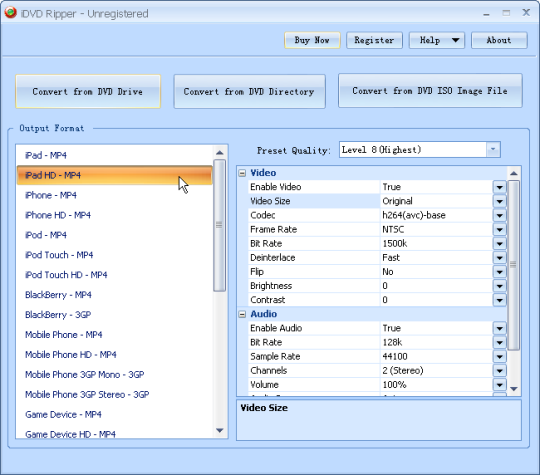Click Convert from DVD ISO Image File
Image resolution: width=540 pixels, height=475 pixels.
tap(430, 91)
